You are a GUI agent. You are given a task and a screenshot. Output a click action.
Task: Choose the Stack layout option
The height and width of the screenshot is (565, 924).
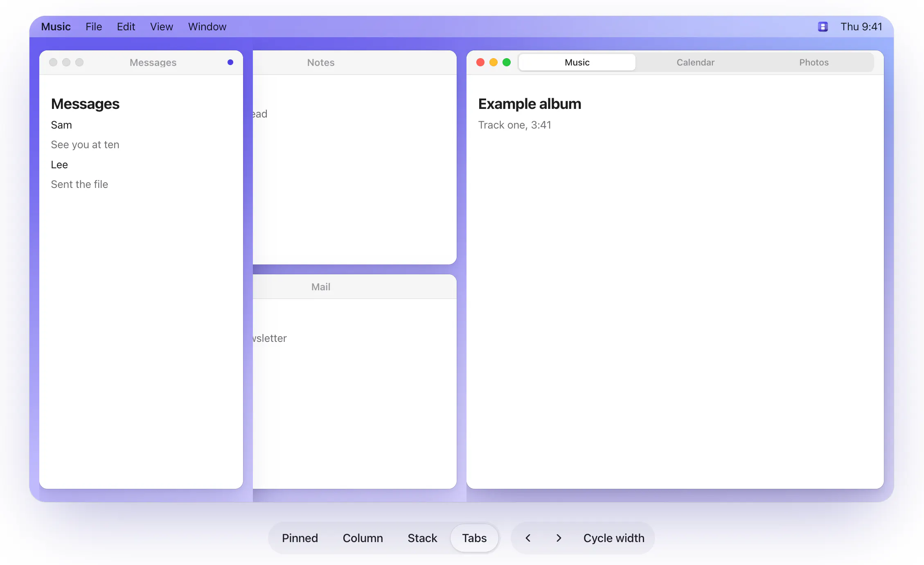[422, 538]
